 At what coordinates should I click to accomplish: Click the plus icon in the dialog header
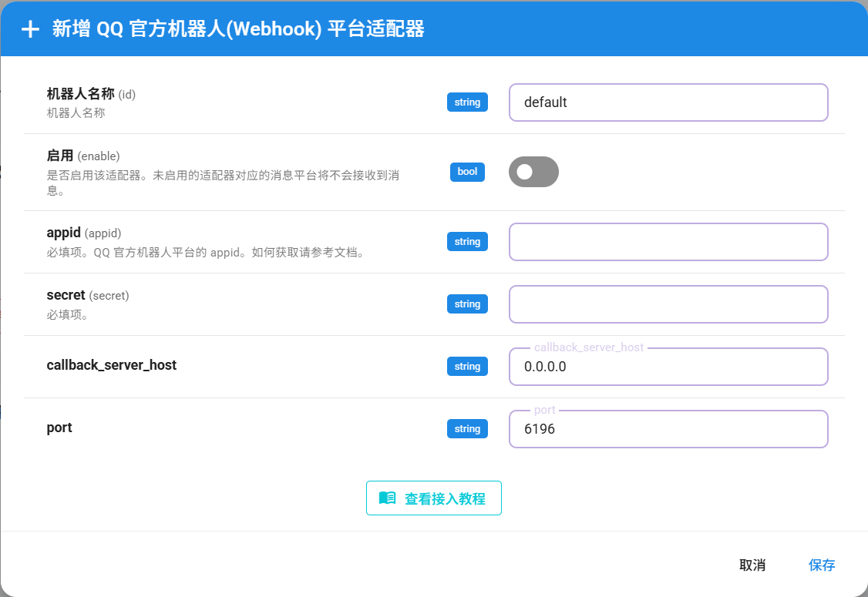tap(30, 29)
